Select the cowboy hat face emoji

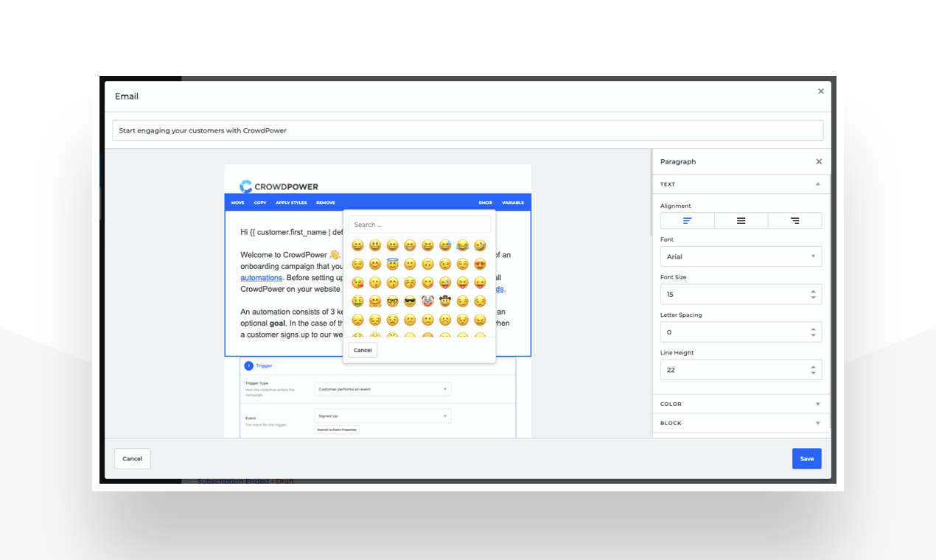pyautogui.click(x=445, y=301)
